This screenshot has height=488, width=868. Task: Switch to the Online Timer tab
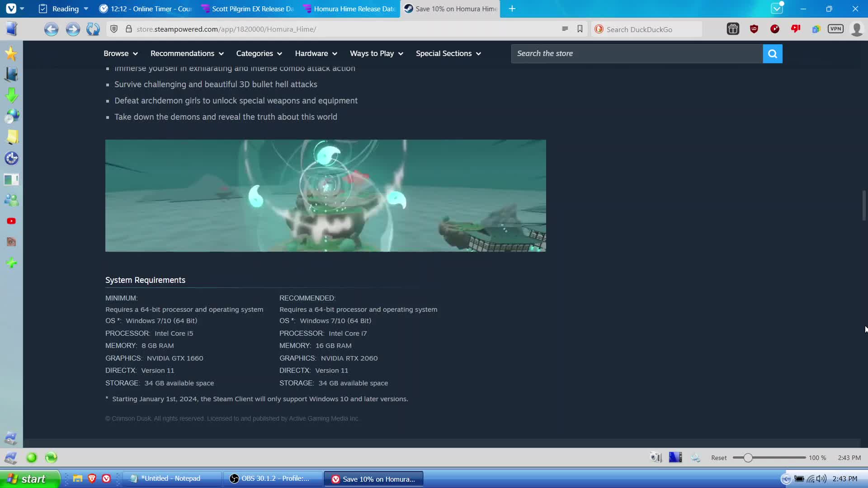pos(146,9)
